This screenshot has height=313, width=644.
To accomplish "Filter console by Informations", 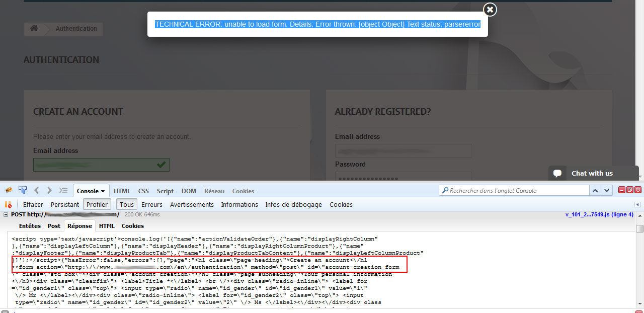I will [x=239, y=204].
